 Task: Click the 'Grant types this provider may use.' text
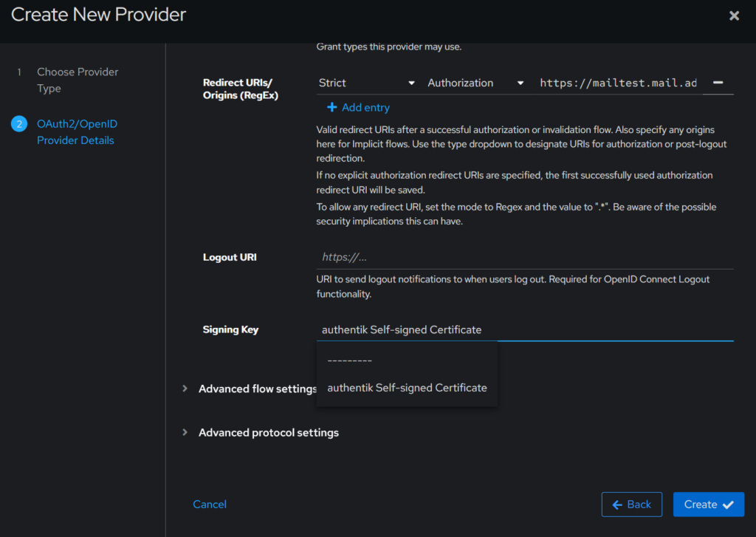[388, 47]
